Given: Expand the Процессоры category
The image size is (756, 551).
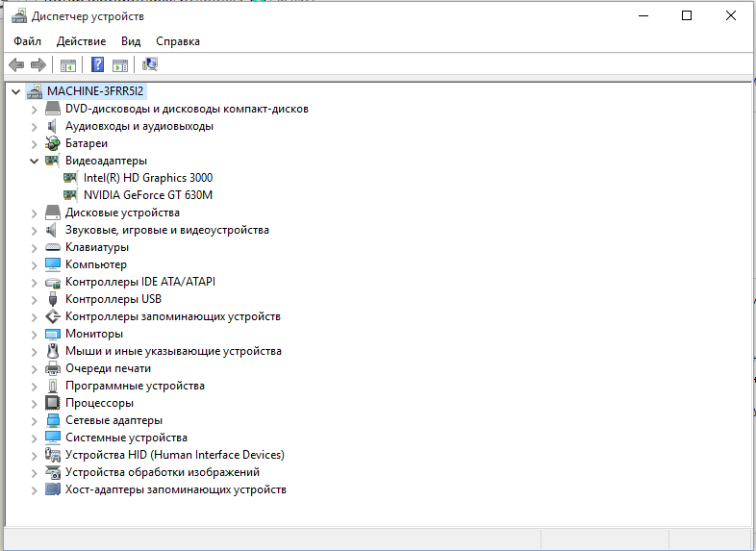Looking at the screenshot, I should pos(35,403).
